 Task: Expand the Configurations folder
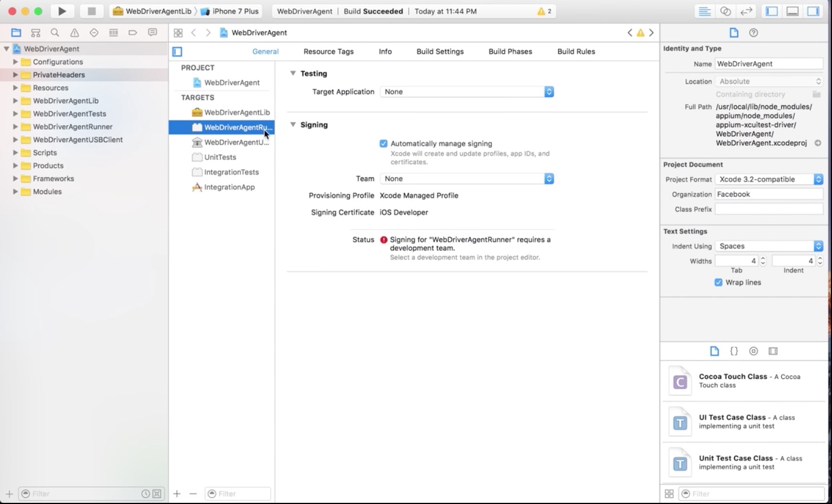click(15, 62)
